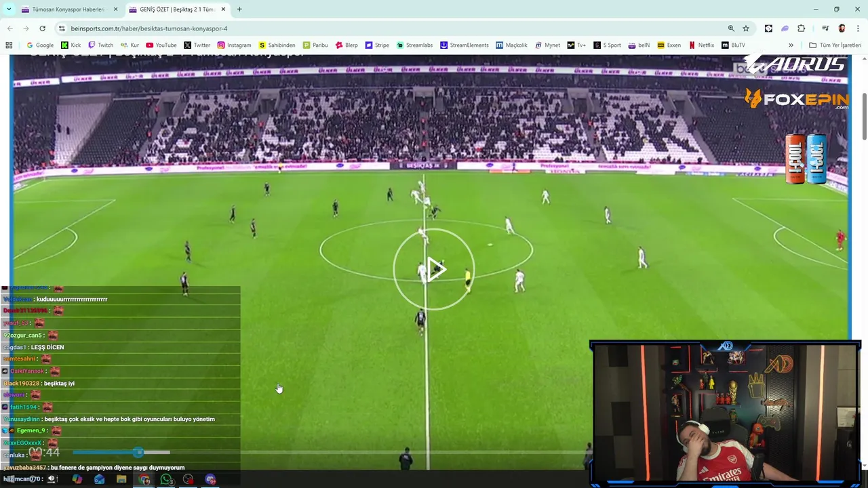Open the Twitter bookmark
The image size is (868, 488).
click(197, 45)
